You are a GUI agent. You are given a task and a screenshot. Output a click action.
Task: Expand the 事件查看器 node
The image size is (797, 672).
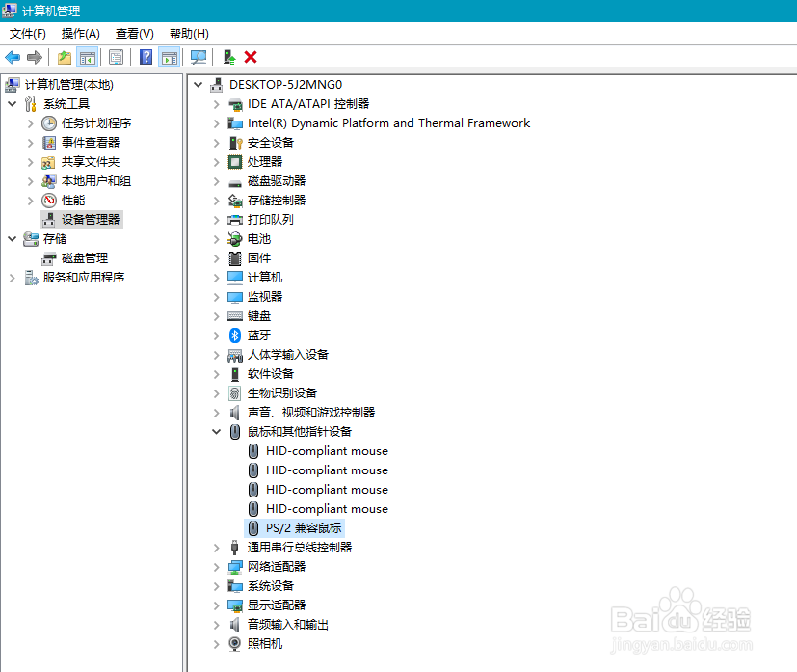(x=31, y=143)
